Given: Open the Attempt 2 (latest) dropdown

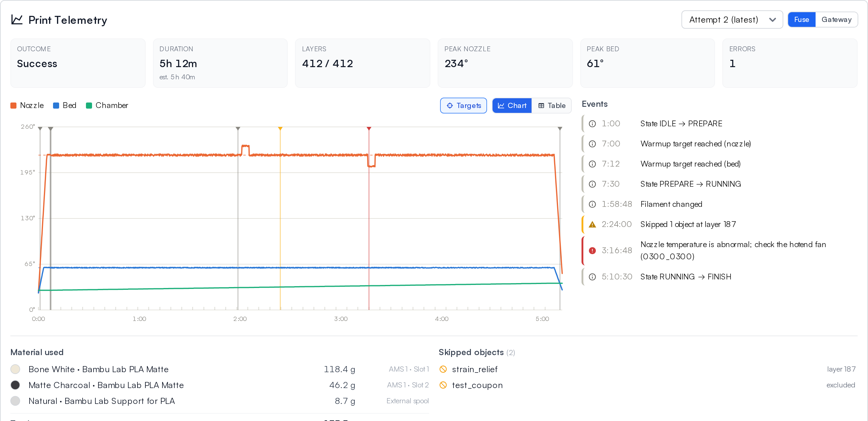Looking at the screenshot, I should pos(732,20).
